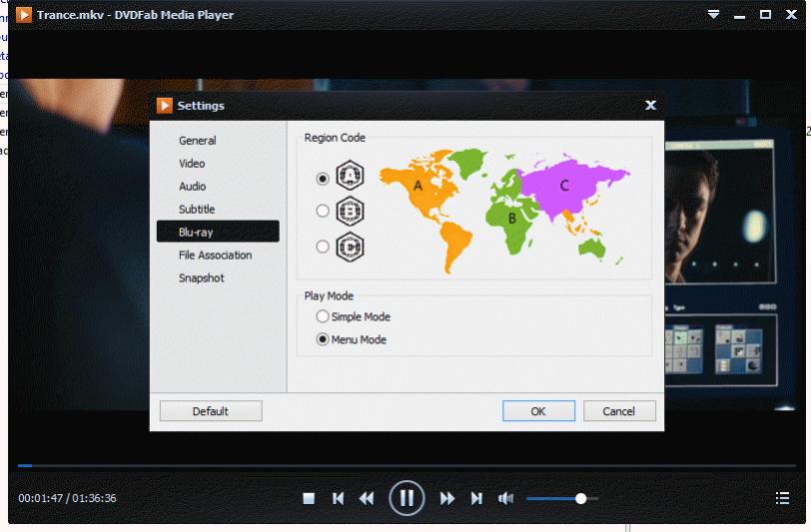Choose Menu Mode play mode
This screenshot has height=532, width=811.
pyautogui.click(x=323, y=339)
